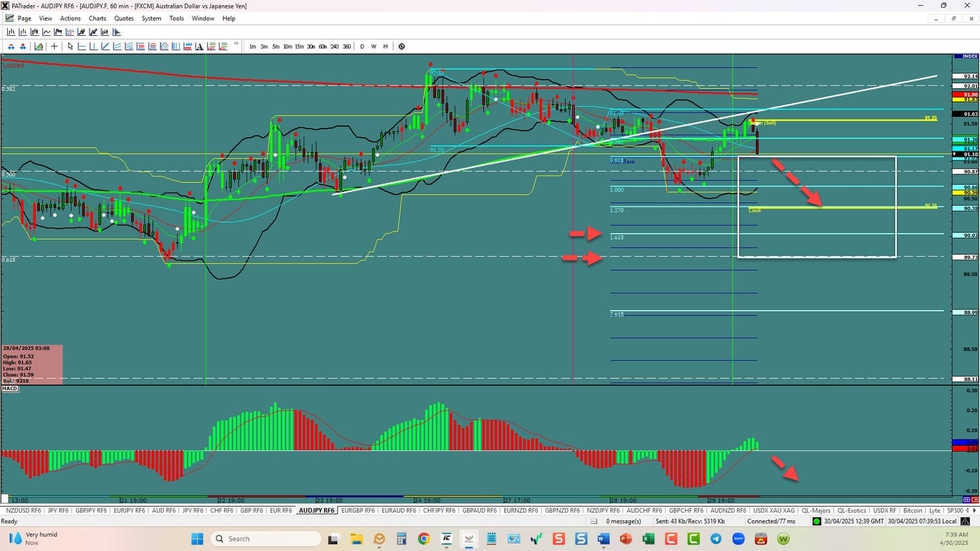Expand the toolbar overflow chevron
Viewport: 980px width, 551px height.
237,44
